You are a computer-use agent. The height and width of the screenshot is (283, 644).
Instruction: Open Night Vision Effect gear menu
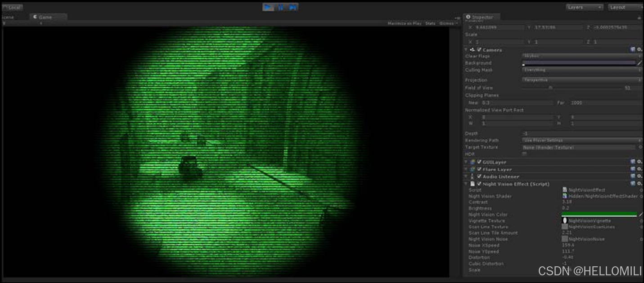tap(639, 184)
